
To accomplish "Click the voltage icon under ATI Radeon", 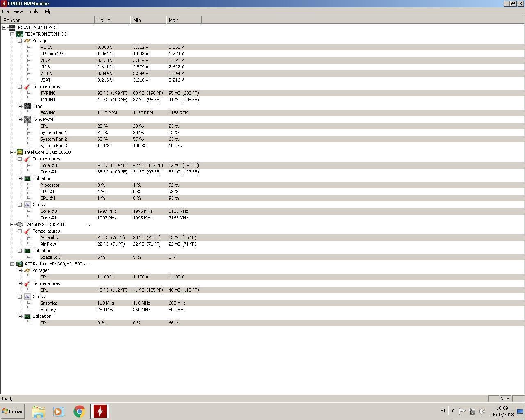I will pyautogui.click(x=27, y=270).
